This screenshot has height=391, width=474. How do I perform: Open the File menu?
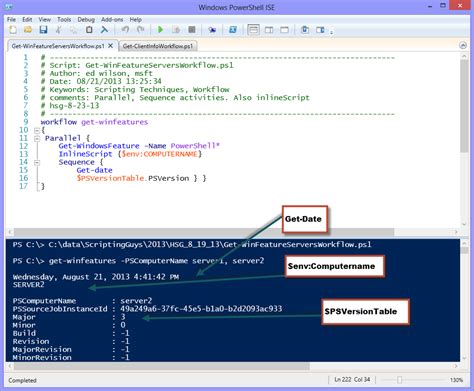(x=11, y=19)
